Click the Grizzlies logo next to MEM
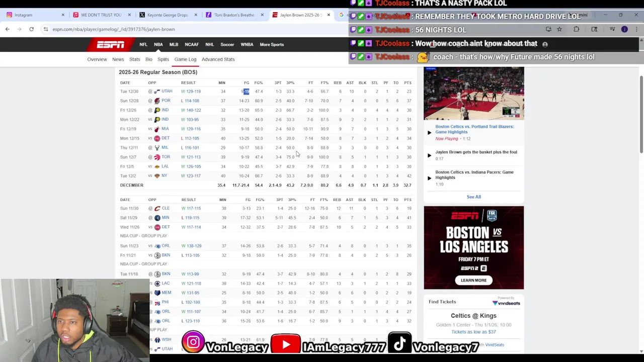 click(157, 293)
